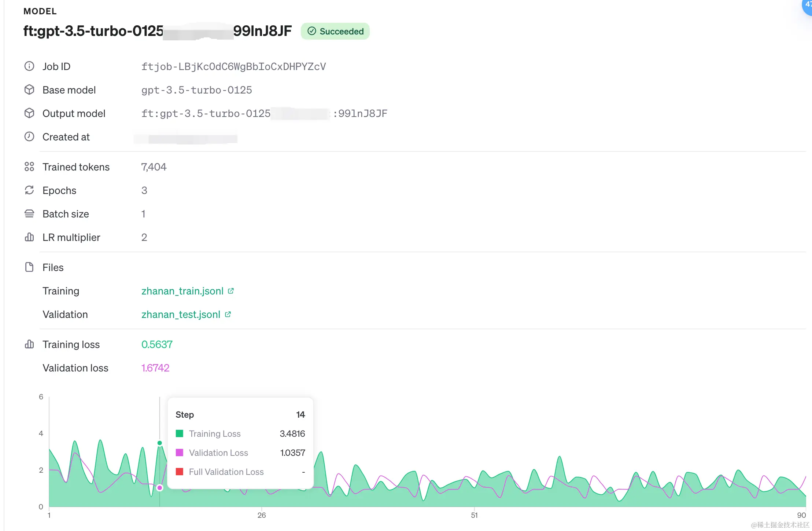The image size is (812, 531).
Task: Click the Base model cube icon
Action: coord(29,90)
